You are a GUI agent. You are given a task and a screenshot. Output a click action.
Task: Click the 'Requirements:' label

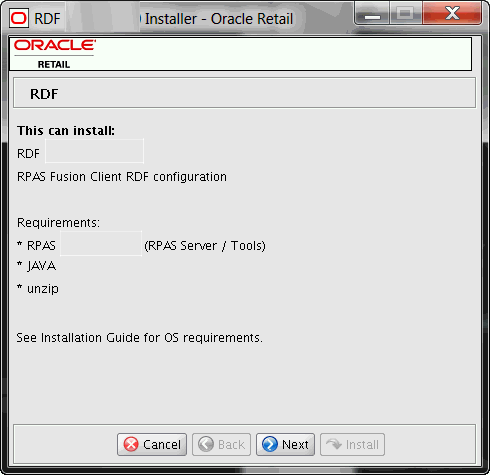[x=58, y=222]
